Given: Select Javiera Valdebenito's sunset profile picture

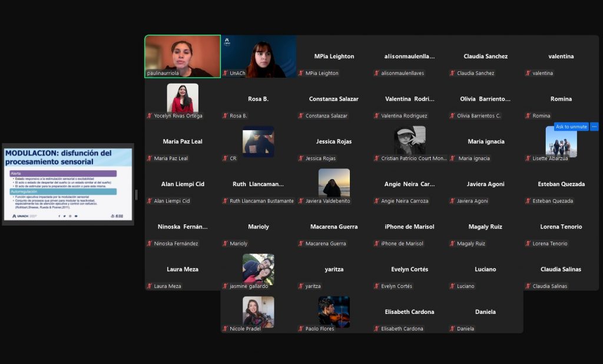Looking at the screenshot, I should point(334,183).
